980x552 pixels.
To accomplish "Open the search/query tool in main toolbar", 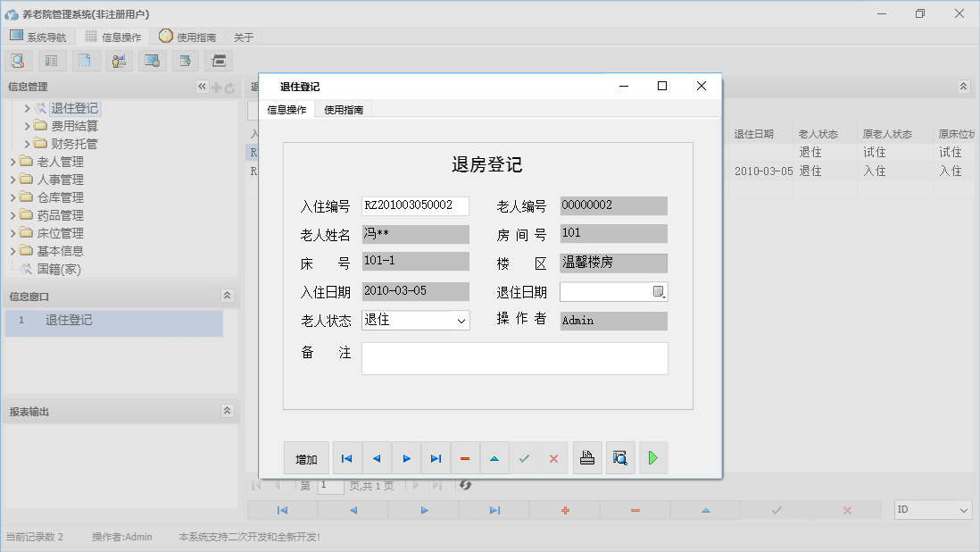I will pyautogui.click(x=19, y=60).
